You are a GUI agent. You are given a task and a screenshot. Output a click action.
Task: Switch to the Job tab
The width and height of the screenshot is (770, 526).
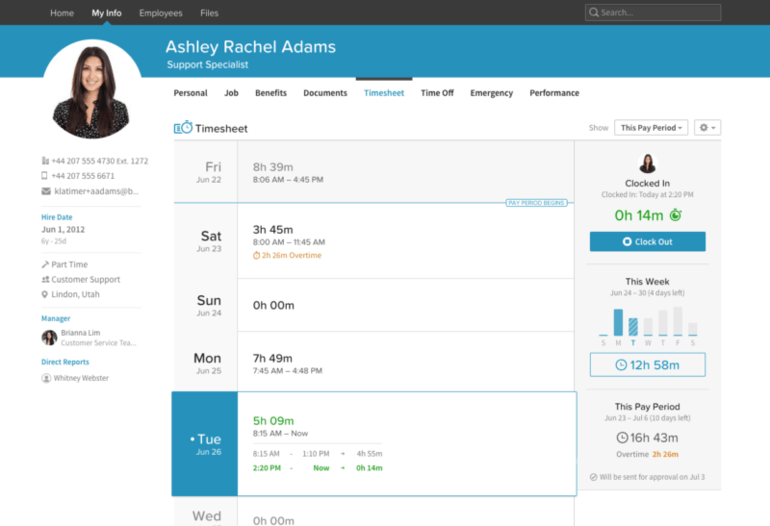(x=231, y=93)
